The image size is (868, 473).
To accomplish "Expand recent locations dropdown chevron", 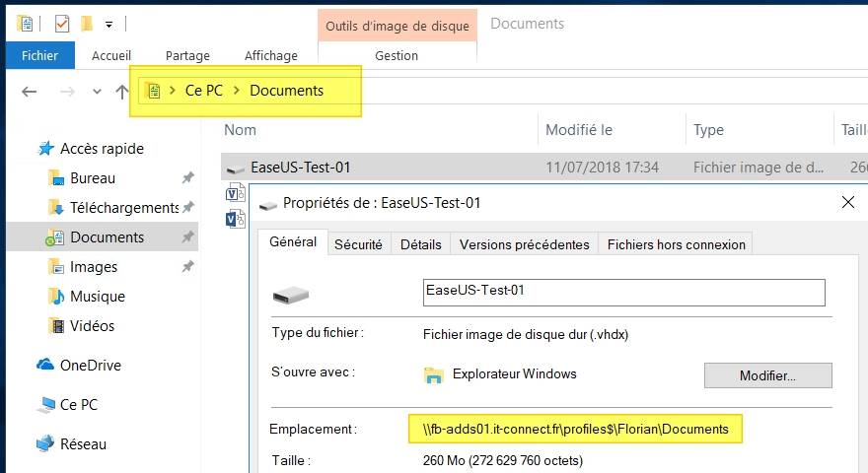I will [x=97, y=92].
